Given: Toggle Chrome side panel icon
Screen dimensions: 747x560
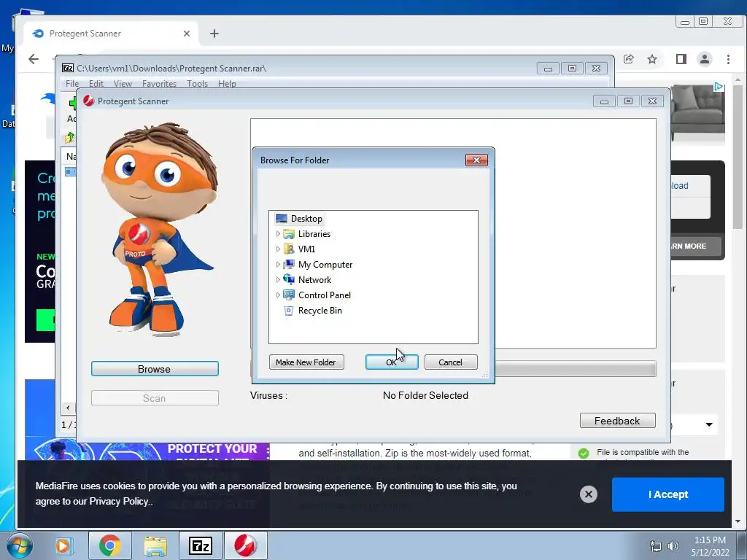Looking at the screenshot, I should point(681,59).
